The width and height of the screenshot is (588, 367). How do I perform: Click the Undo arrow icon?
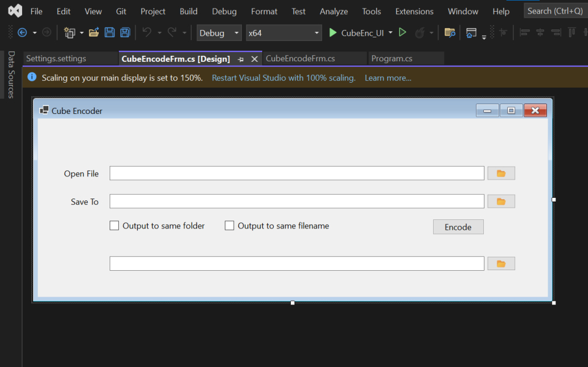click(147, 32)
